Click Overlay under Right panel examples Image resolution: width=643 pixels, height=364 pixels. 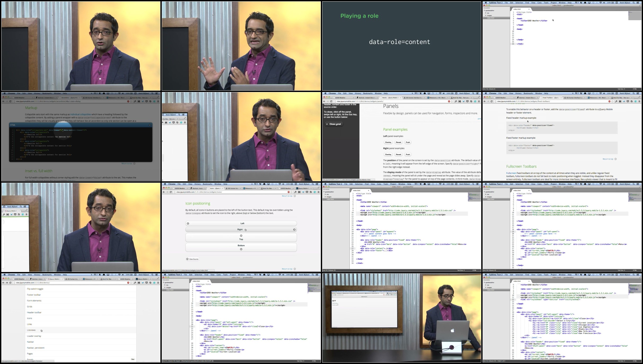(x=388, y=154)
